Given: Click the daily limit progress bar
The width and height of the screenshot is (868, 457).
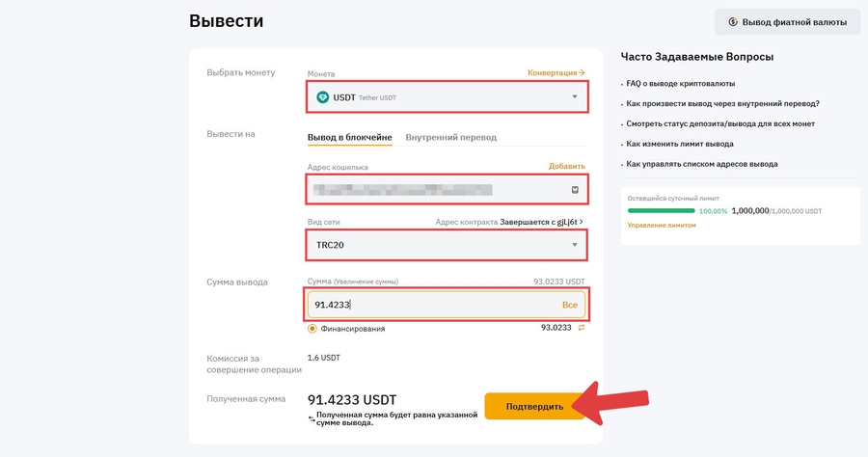Looking at the screenshot, I should [x=661, y=210].
